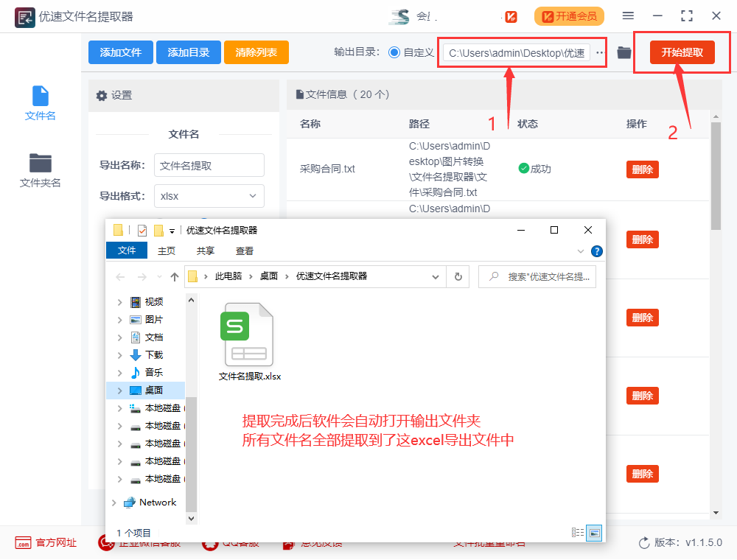
Task: Click the red VIP badge icon in the title bar
Action: click(x=511, y=17)
